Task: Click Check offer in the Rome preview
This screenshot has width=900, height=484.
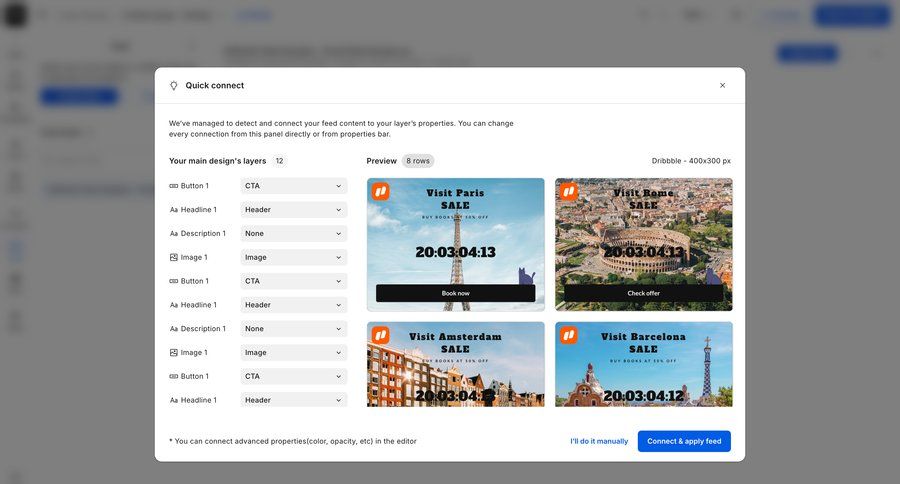Action: tap(643, 293)
